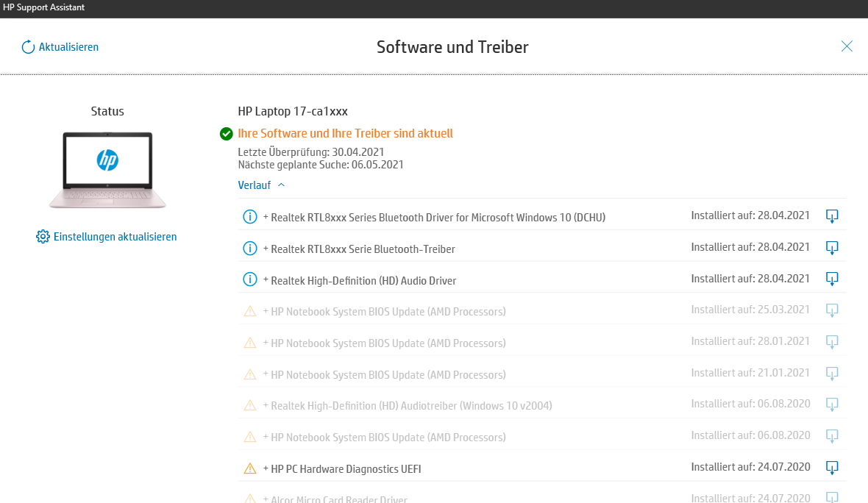This screenshot has height=503, width=868.
Task: Open Einstellungen aktualisieren settings
Action: click(x=114, y=236)
